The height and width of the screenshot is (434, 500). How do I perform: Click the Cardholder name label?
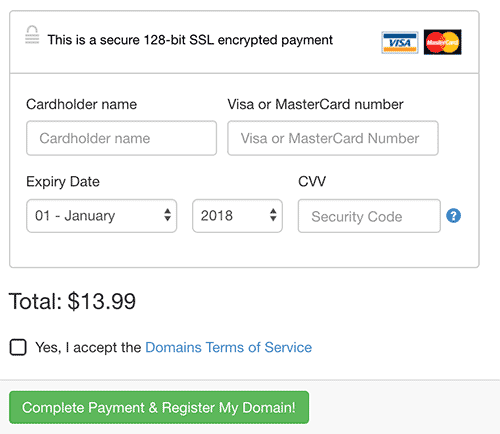pyautogui.click(x=82, y=104)
